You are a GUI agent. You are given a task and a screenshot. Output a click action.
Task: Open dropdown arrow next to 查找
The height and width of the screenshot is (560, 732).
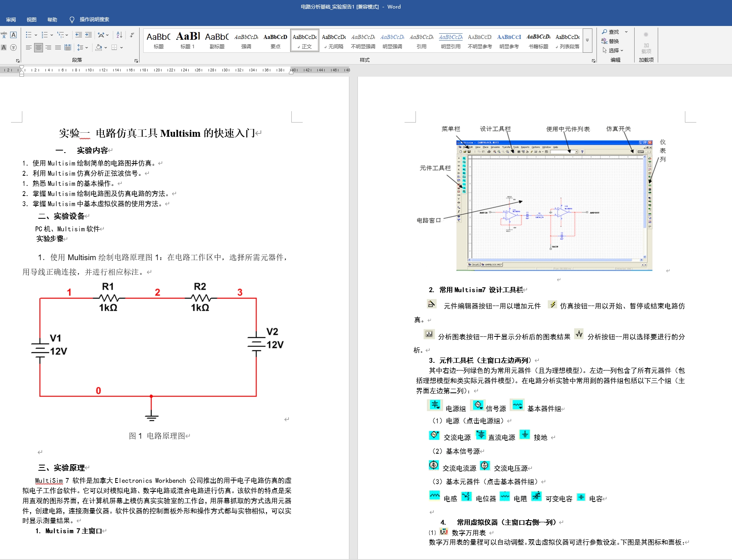626,32
